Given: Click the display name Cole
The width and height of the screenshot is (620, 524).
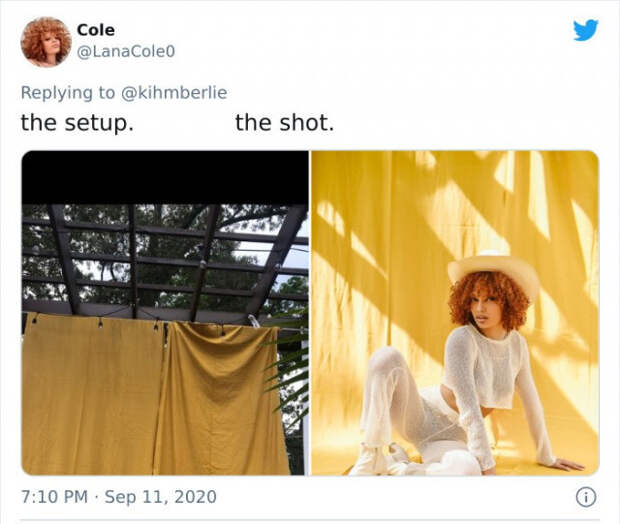Looking at the screenshot, I should point(96,30).
